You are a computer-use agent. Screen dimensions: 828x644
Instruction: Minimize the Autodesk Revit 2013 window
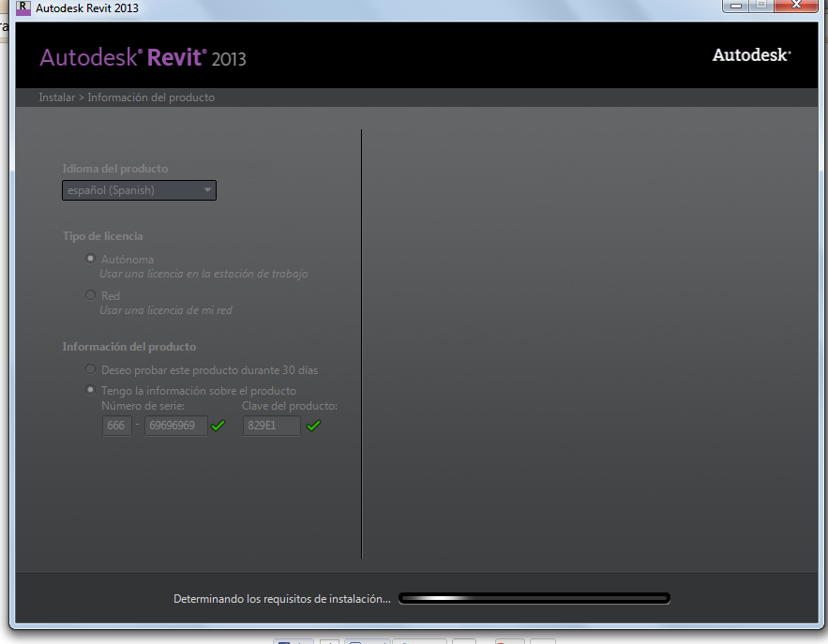click(x=736, y=6)
